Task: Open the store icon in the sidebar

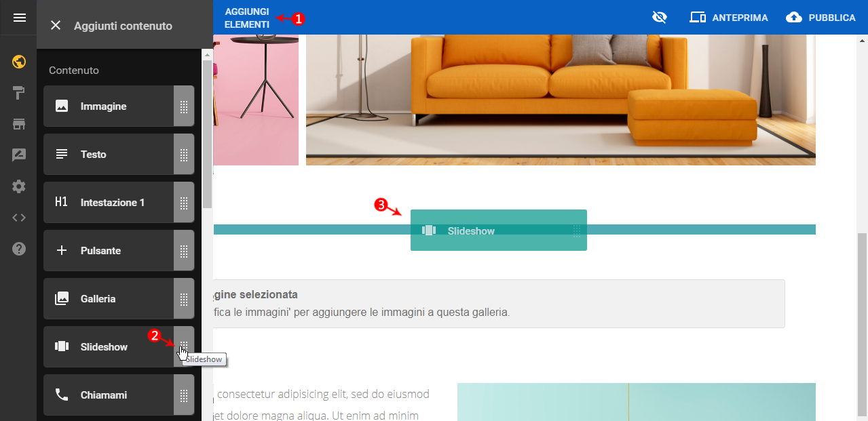Action: click(x=19, y=124)
